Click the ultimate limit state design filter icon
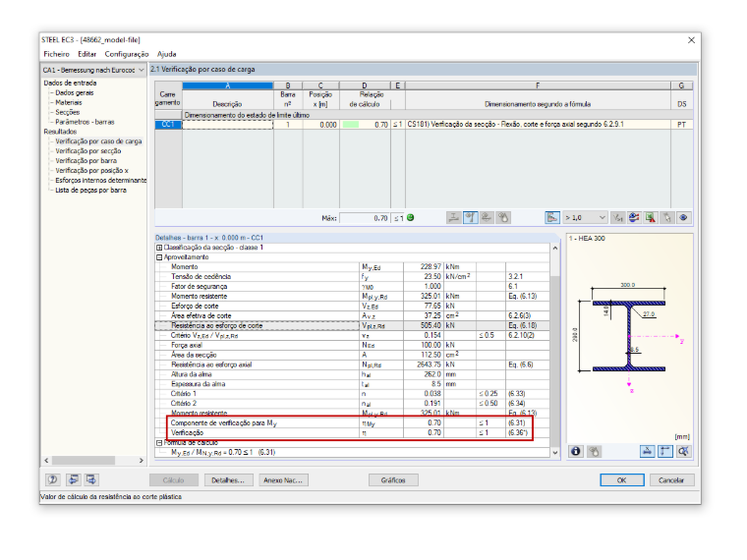The width and height of the screenshot is (747, 560). pos(454,218)
